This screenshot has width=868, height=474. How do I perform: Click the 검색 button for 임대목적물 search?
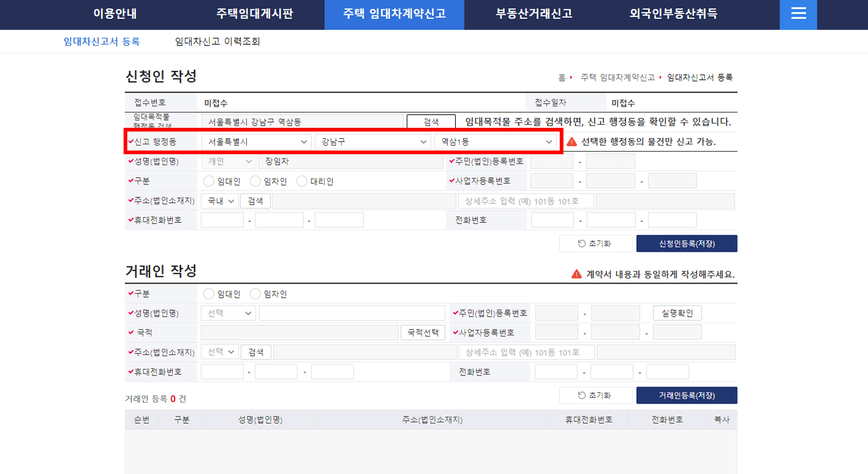[x=430, y=121]
